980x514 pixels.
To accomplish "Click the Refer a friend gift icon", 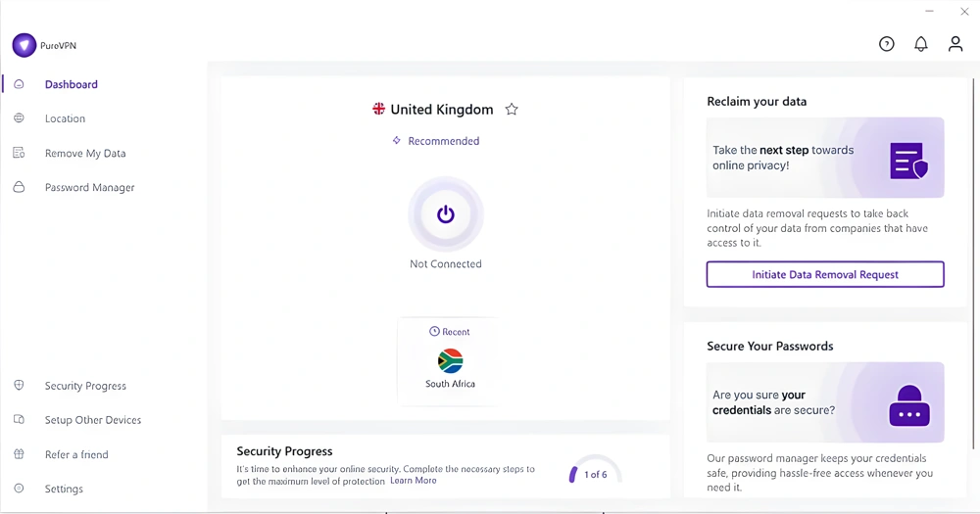I will tap(19, 454).
